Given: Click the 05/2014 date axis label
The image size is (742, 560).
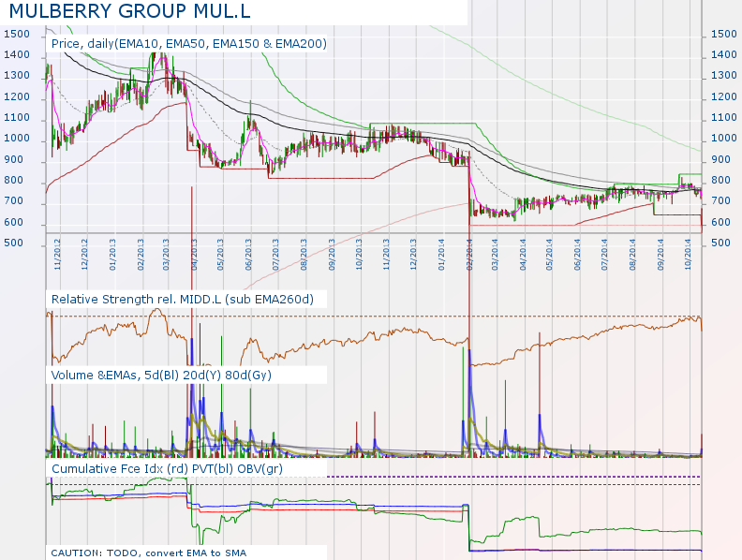Looking at the screenshot, I should pos(549,255).
